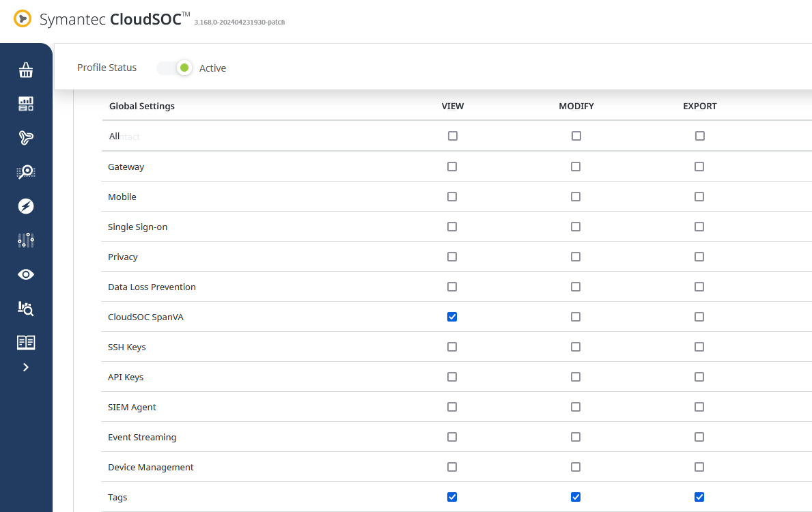Open the sliders icon in the sidebar
812x512 pixels.
[x=26, y=240]
